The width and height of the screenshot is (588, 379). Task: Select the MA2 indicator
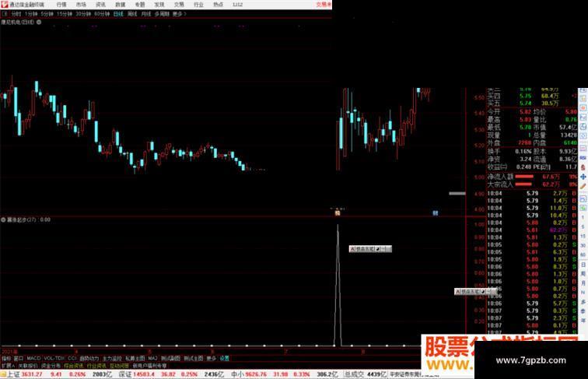[152, 358]
